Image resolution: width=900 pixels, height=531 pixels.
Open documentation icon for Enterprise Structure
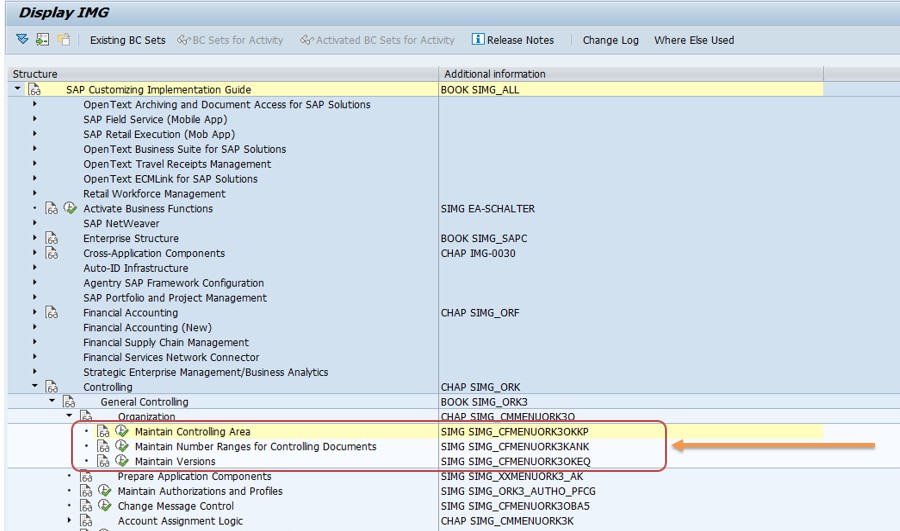52,238
